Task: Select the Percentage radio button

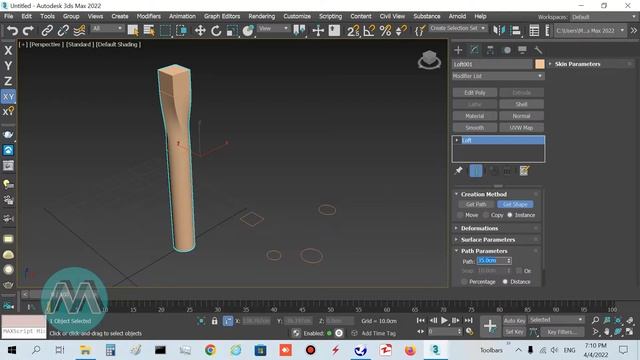Action: (x=464, y=282)
